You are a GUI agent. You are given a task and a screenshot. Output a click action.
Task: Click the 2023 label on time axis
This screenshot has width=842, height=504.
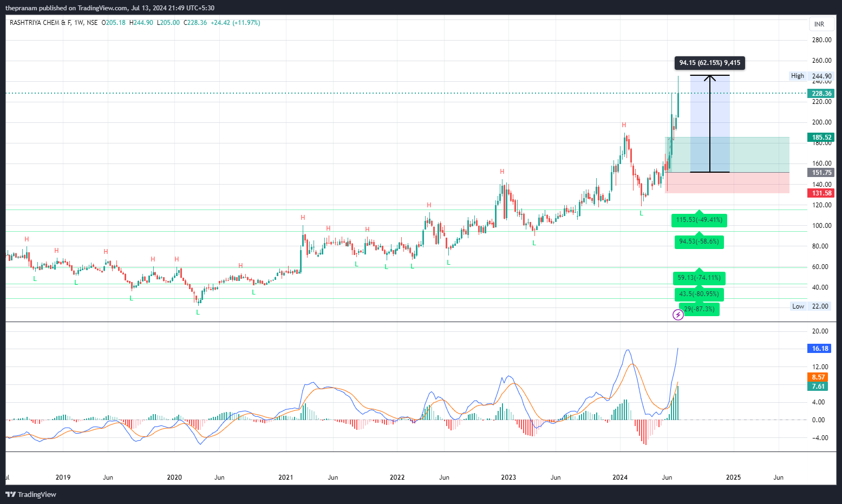508,477
